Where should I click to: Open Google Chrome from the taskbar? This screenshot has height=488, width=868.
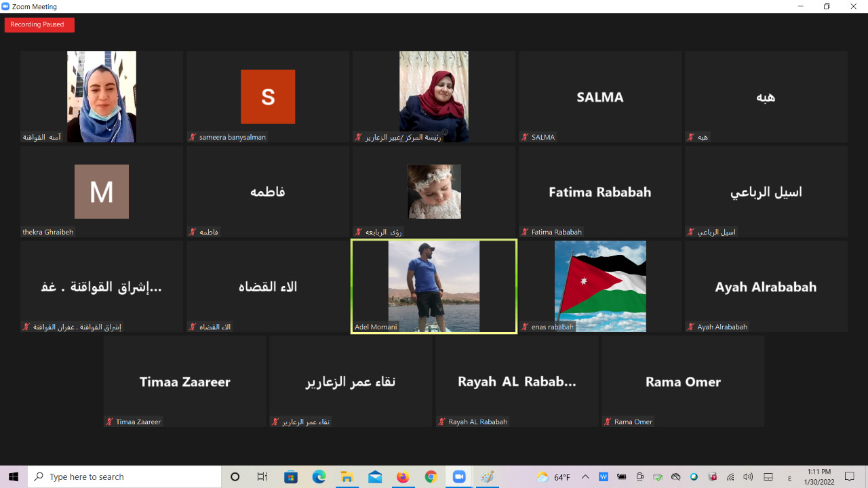point(431,477)
